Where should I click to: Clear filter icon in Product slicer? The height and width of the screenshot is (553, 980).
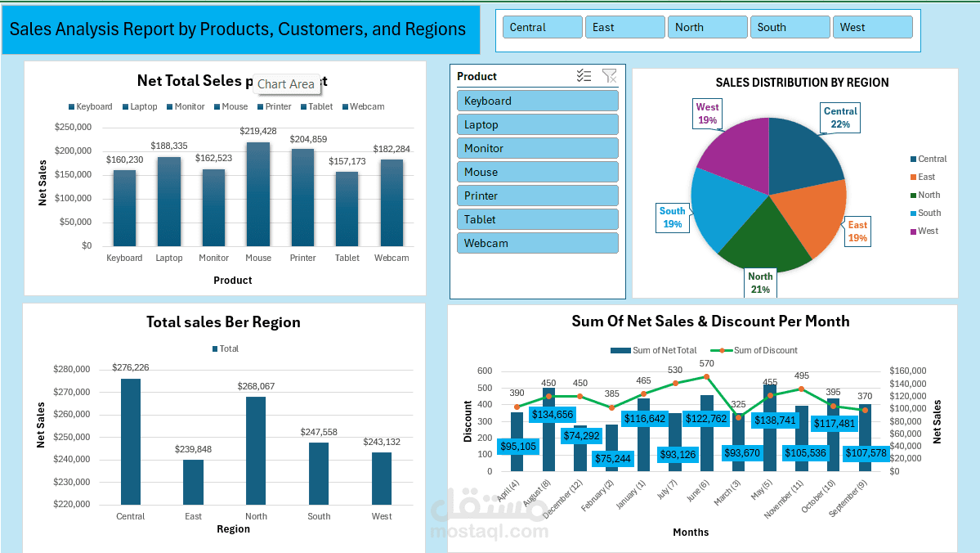[609, 76]
